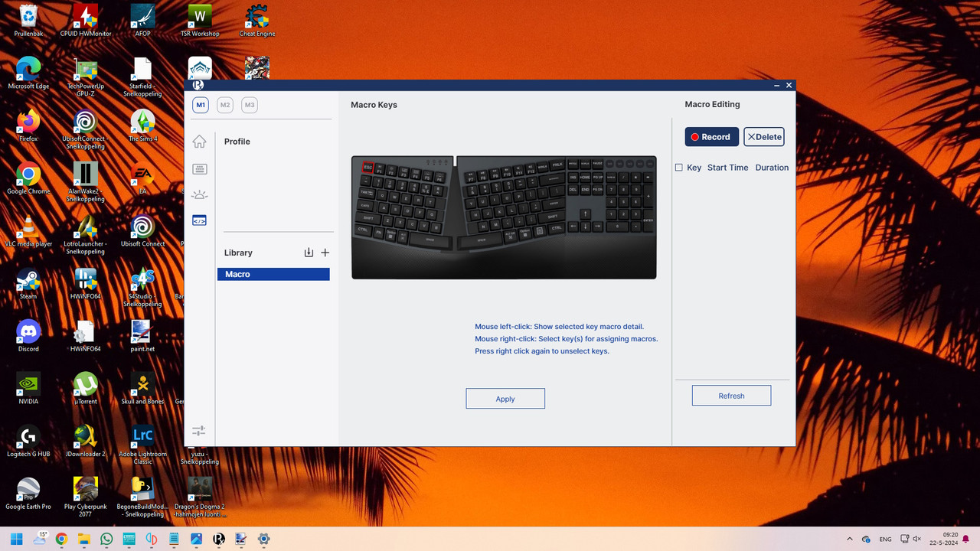
Task: Open File Explorer from the taskbar
Action: [x=83, y=539]
